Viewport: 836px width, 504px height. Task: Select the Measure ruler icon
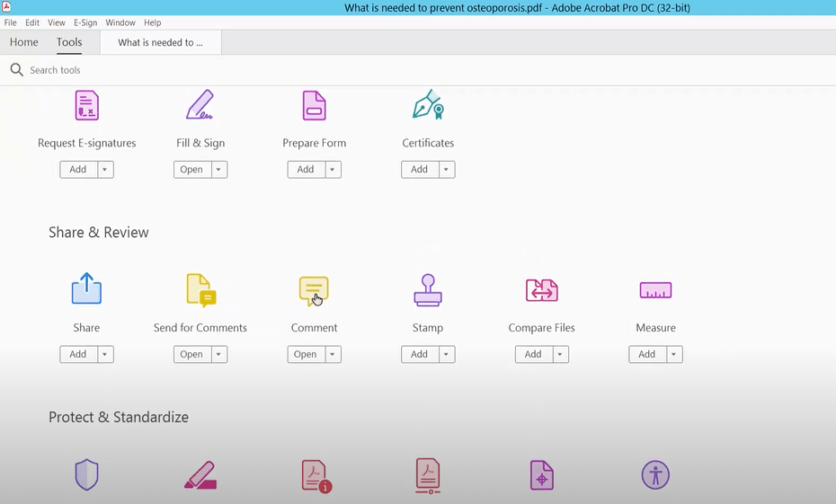pos(655,290)
